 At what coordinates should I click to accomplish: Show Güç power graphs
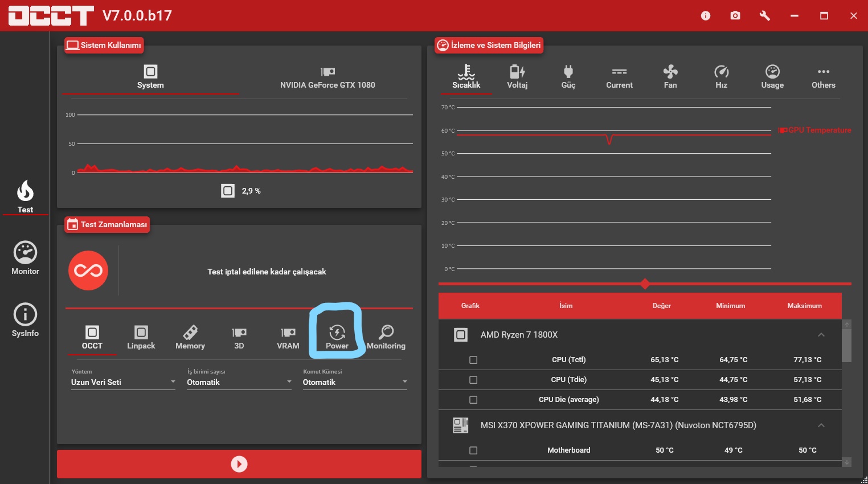pos(568,77)
